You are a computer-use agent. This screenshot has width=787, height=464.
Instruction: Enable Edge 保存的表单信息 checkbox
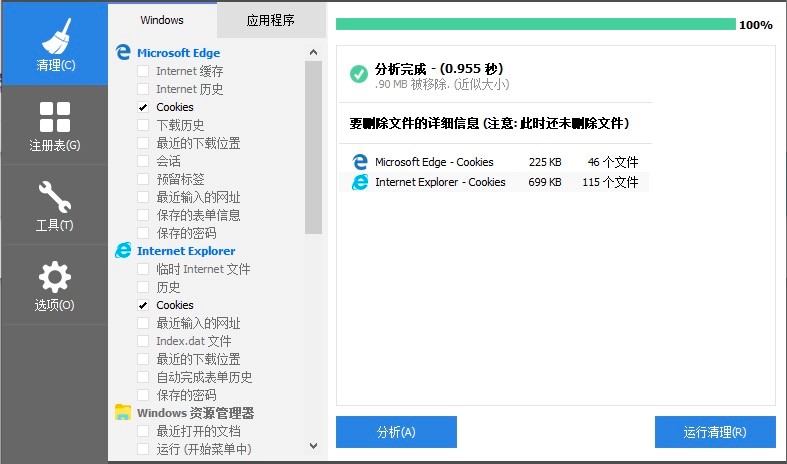143,215
